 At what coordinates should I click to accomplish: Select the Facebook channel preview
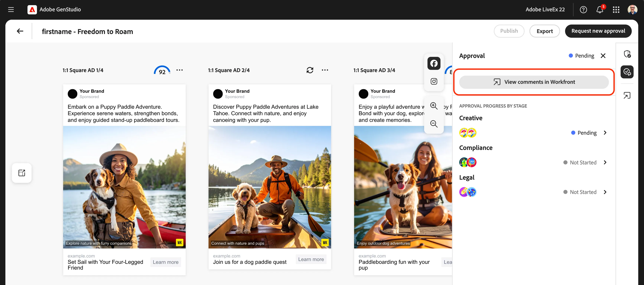point(434,63)
